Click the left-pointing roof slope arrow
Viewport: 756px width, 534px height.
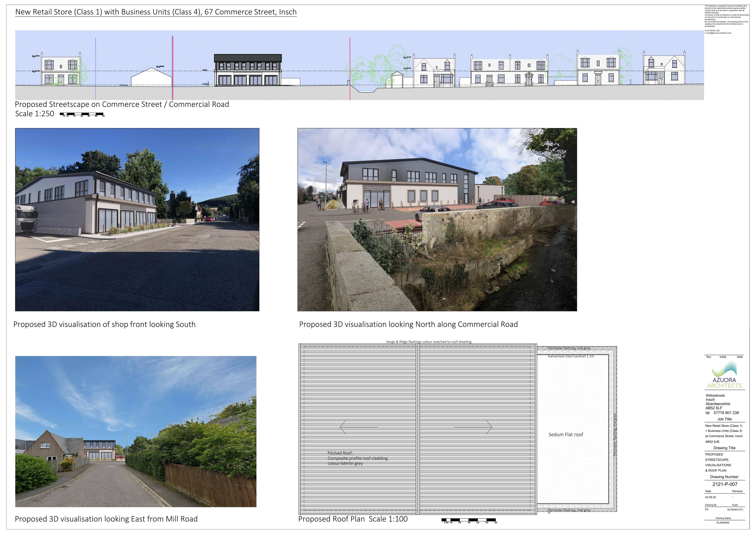[x=359, y=427]
